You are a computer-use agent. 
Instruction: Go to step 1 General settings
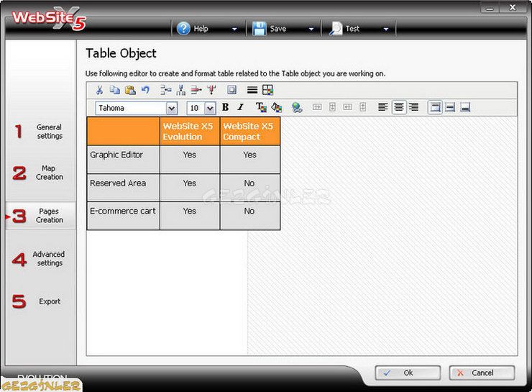pyautogui.click(x=40, y=132)
